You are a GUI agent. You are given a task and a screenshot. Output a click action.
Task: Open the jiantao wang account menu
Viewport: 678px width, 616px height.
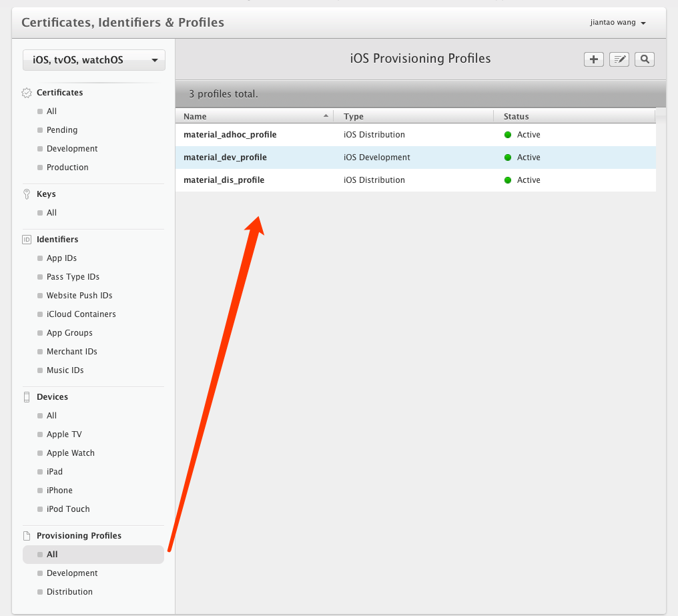point(618,23)
